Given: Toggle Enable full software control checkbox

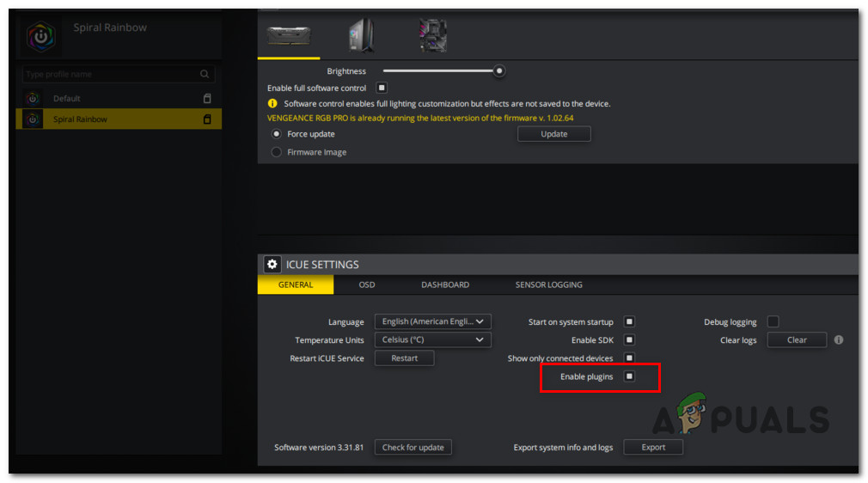Looking at the screenshot, I should pyautogui.click(x=382, y=88).
